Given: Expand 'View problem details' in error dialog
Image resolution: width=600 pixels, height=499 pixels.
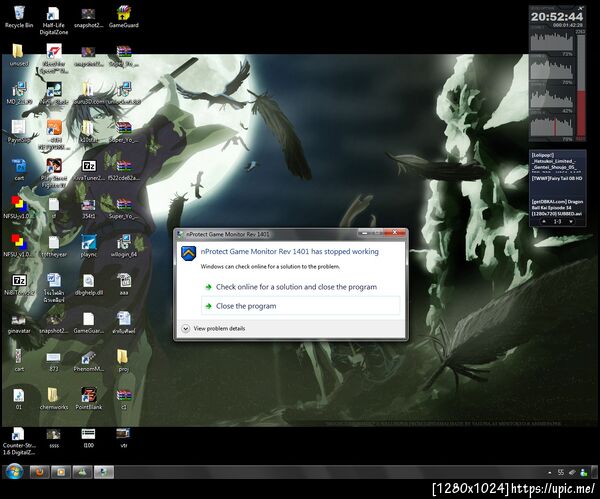Looking at the screenshot, I should tap(213, 329).
